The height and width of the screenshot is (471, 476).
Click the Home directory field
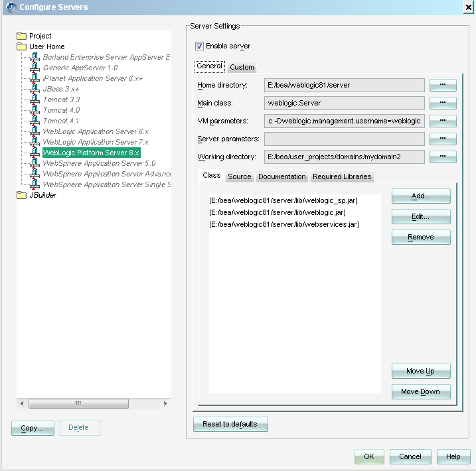[x=345, y=85]
